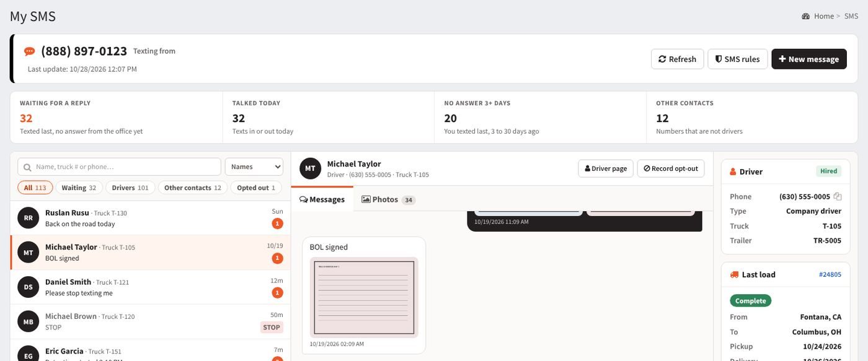Select the All 113 filter chip
868x361 pixels.
tap(35, 188)
